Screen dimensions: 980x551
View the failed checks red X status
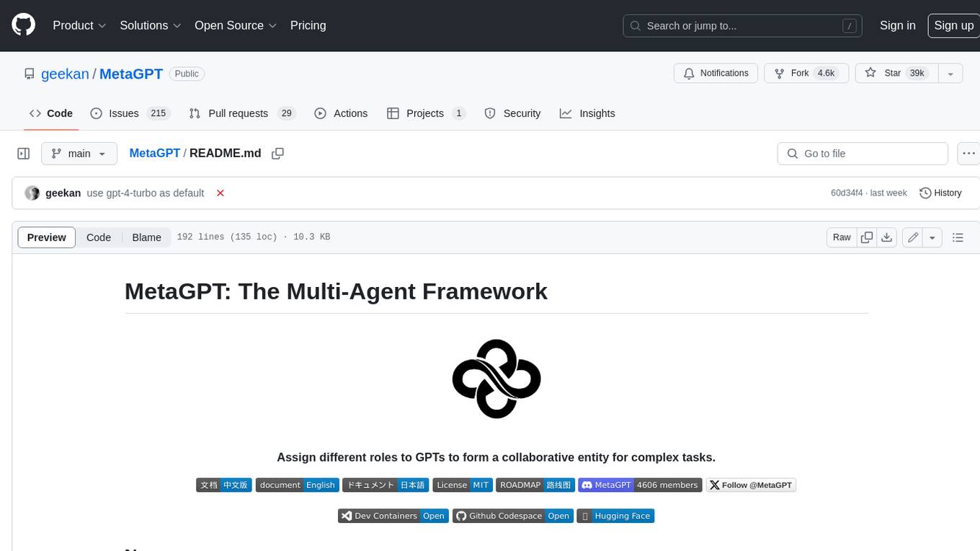(x=220, y=193)
